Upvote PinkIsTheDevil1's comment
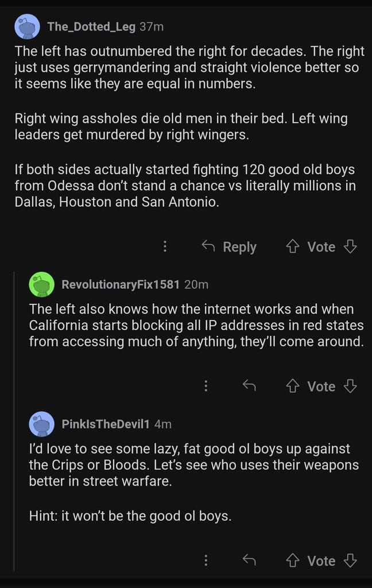Screen dimensions: 372x588 [293, 560]
